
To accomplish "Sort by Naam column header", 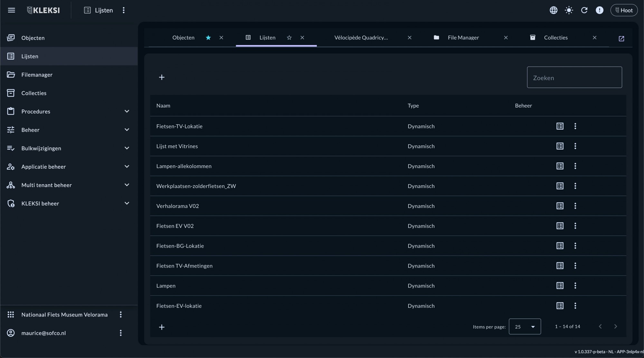I will pos(163,106).
